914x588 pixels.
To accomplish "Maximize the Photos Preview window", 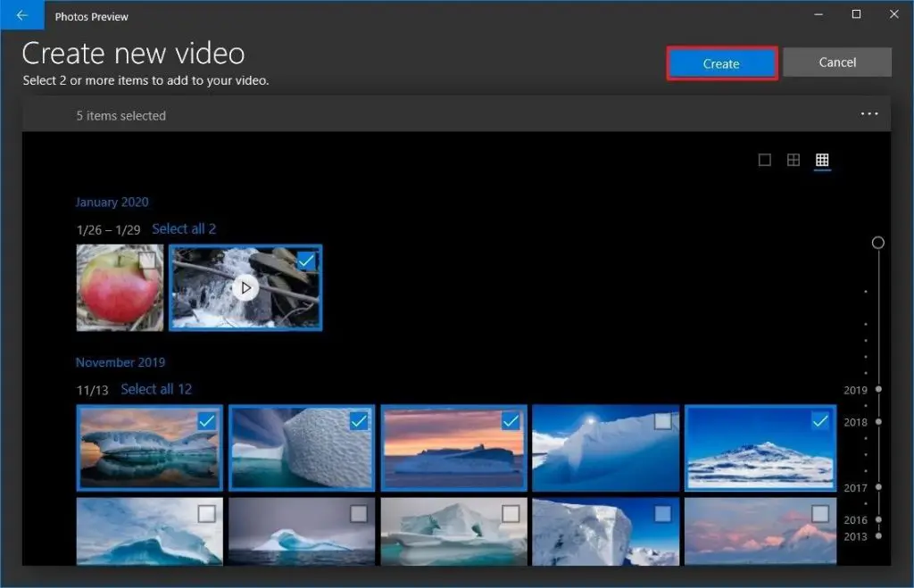I will [x=856, y=14].
